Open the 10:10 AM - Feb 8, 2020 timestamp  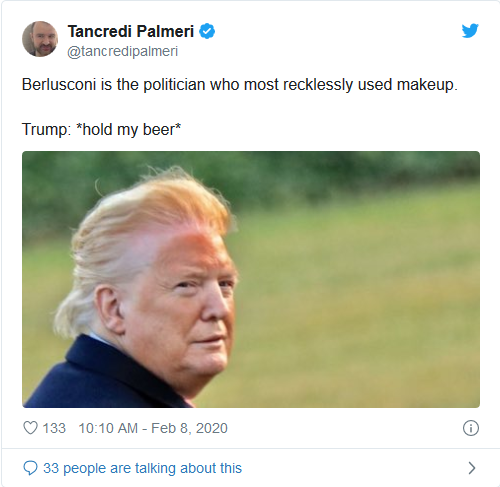tap(153, 428)
